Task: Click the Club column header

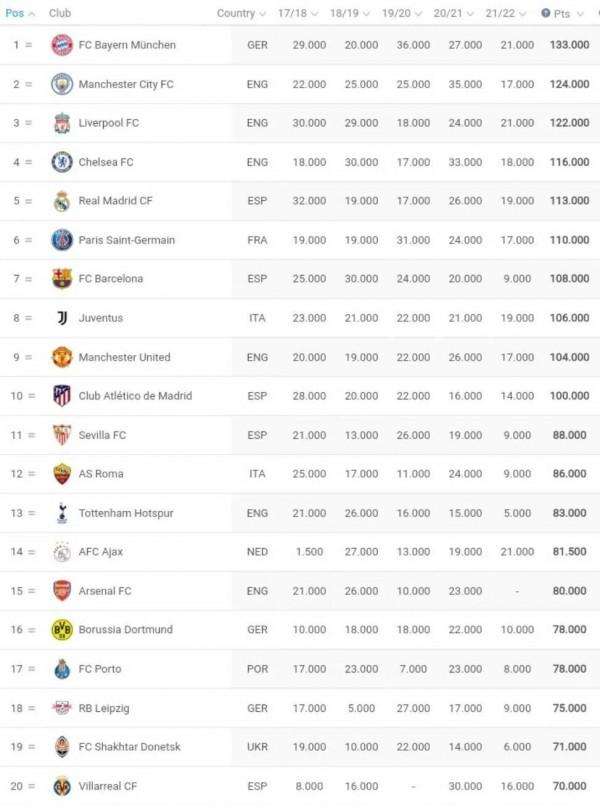Action: [x=60, y=14]
